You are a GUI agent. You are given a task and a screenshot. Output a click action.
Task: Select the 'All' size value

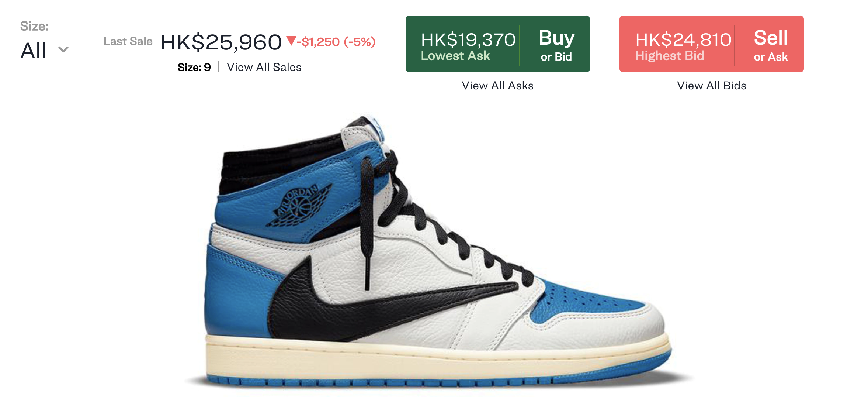click(34, 50)
